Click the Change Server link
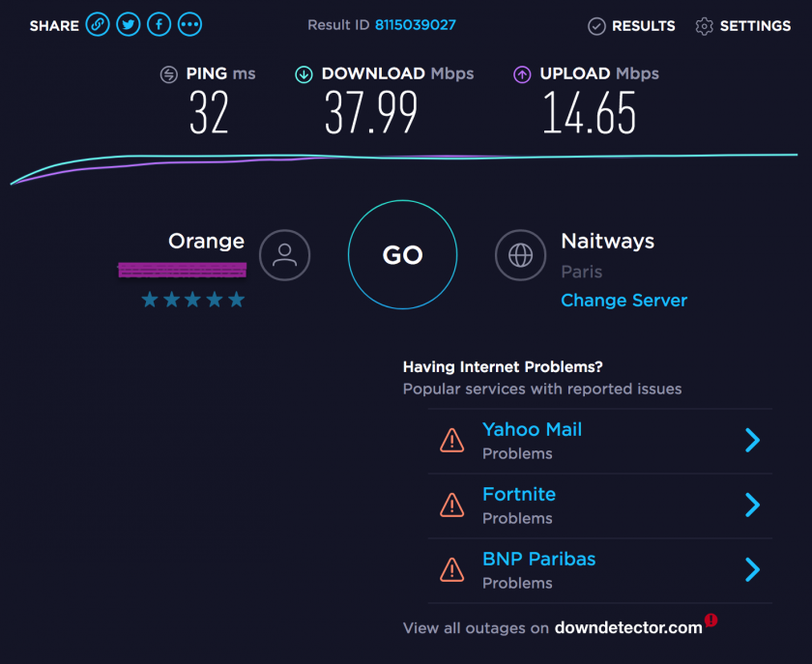The width and height of the screenshot is (812, 664). (623, 301)
